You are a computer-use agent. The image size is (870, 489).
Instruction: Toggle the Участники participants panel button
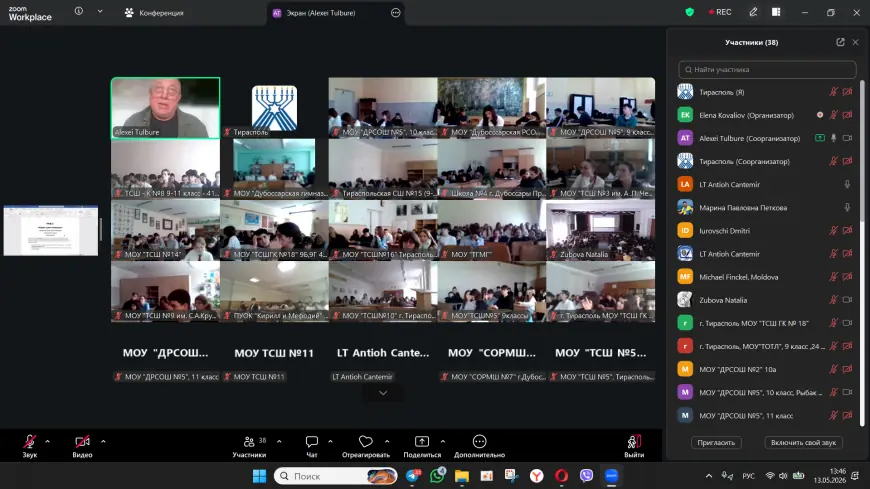249,446
